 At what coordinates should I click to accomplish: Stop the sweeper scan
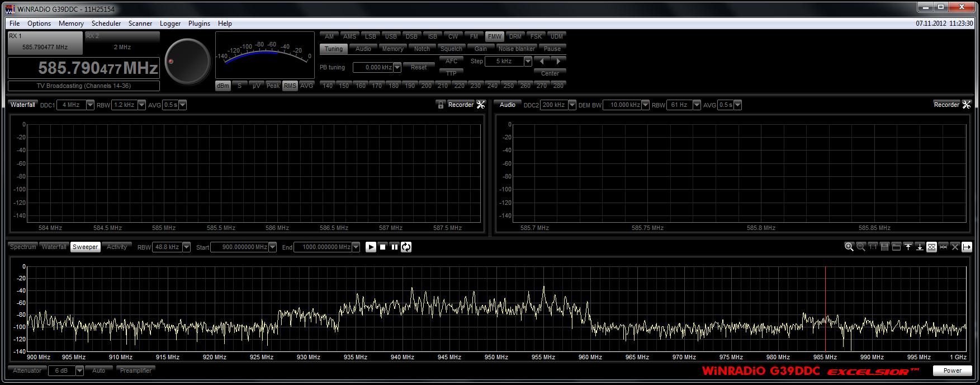(x=383, y=247)
